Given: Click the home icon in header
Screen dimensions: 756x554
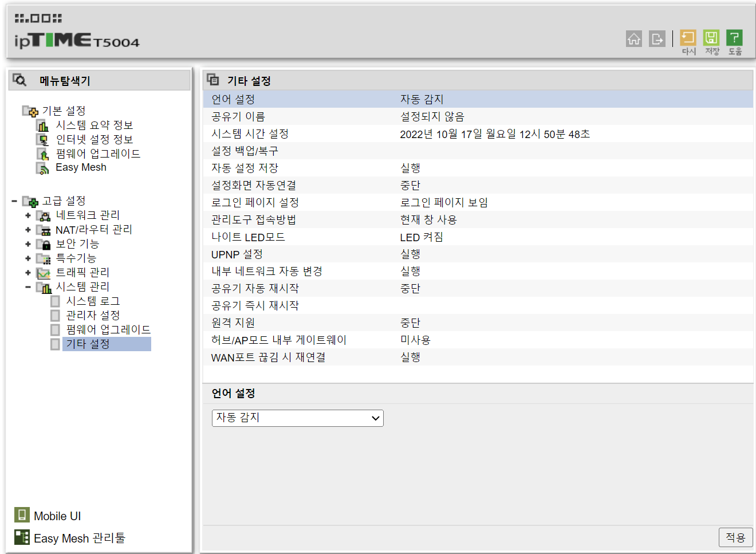Looking at the screenshot, I should 634,38.
